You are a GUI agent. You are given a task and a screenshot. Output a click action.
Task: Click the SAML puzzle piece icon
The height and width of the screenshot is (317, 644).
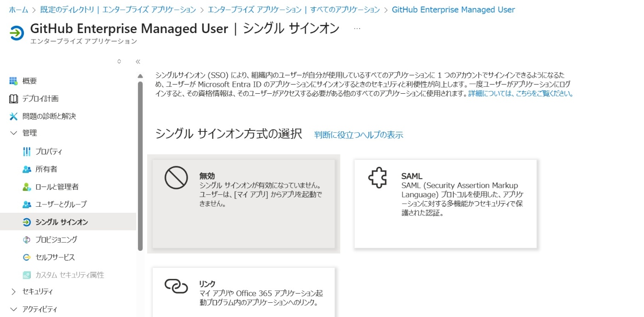click(x=378, y=178)
